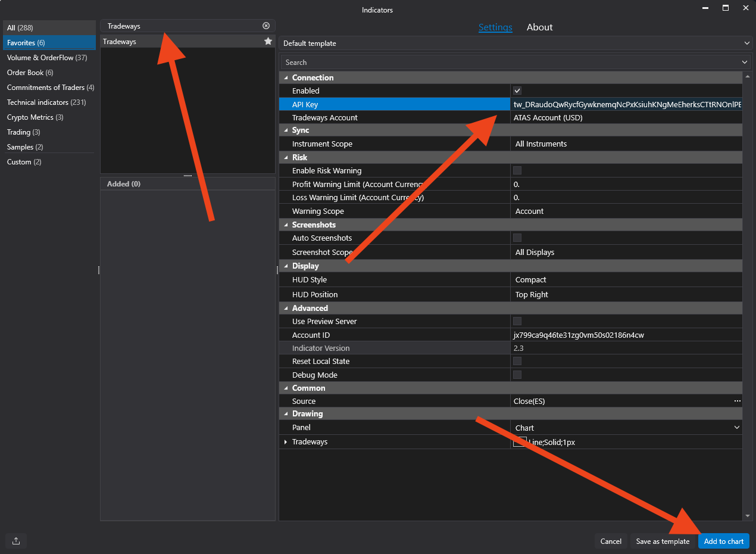Screen dimensions: 756x554
Task: Click HUD Style value Compact
Action: [627, 279]
